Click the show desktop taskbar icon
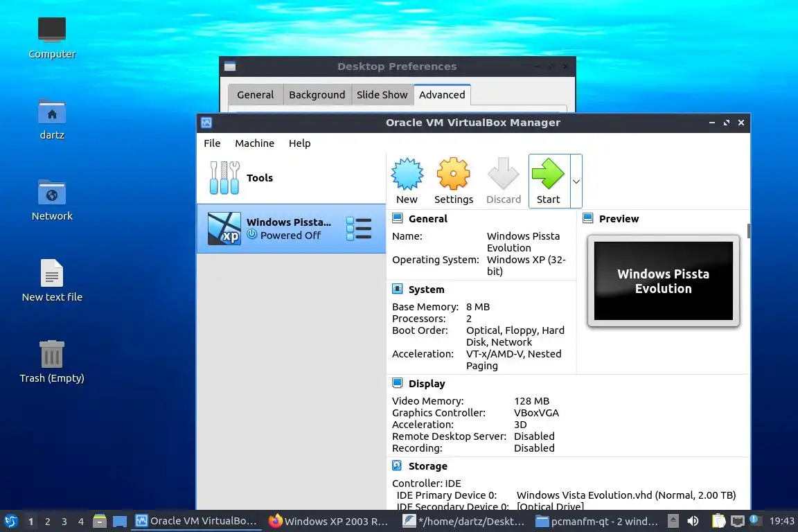This screenshot has height=532, width=798. click(x=120, y=522)
